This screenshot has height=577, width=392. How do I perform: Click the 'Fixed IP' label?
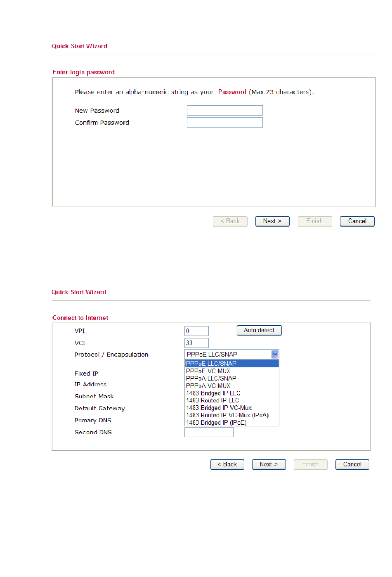click(x=86, y=374)
